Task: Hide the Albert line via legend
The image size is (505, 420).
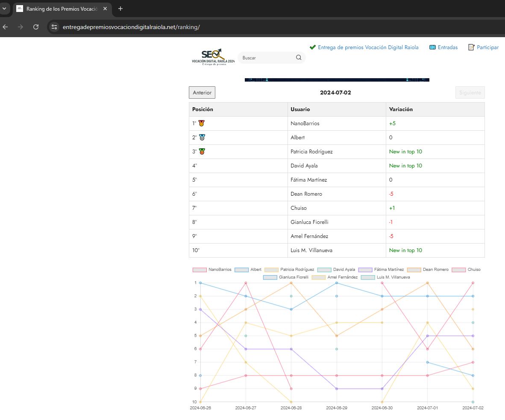Action: coord(249,270)
